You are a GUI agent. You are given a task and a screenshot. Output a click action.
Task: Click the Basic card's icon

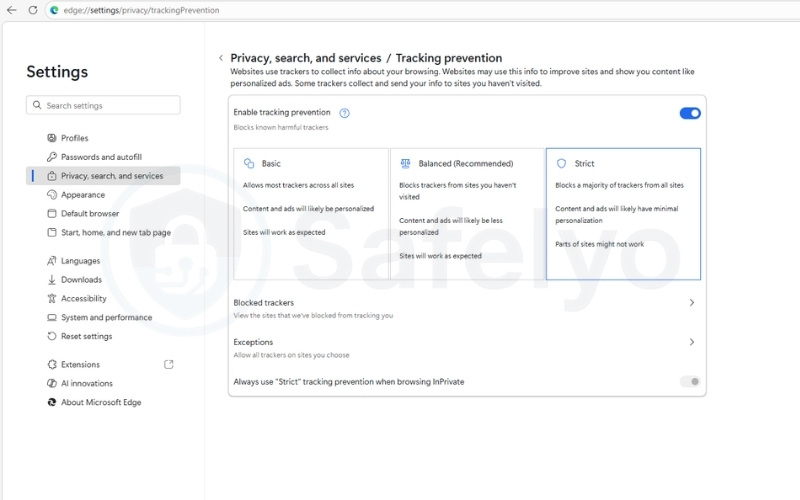point(249,163)
